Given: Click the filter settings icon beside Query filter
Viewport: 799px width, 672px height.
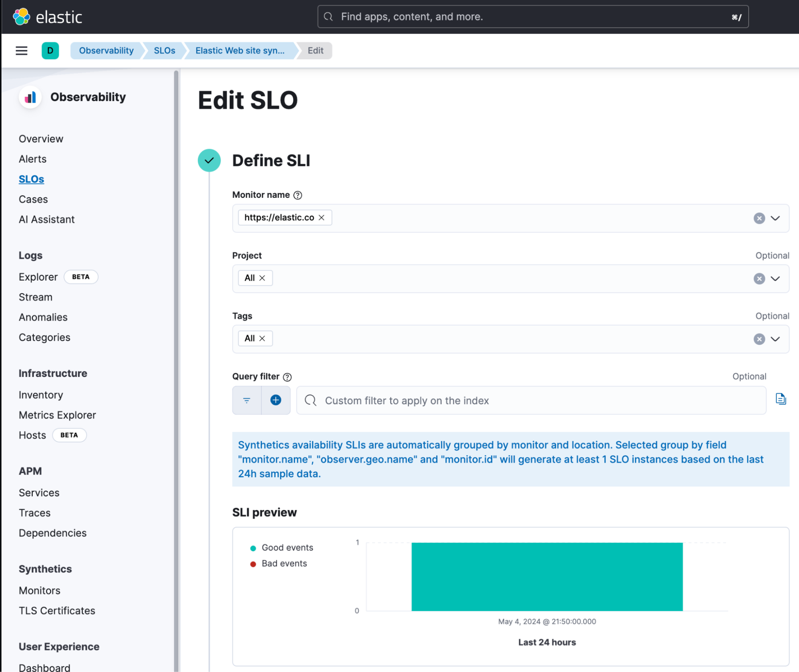Looking at the screenshot, I should point(247,400).
